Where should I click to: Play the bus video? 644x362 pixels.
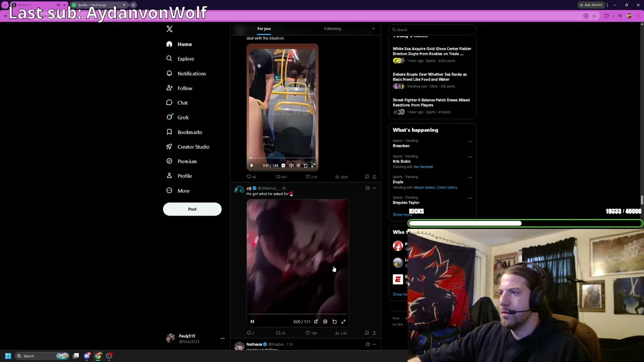[252, 165]
